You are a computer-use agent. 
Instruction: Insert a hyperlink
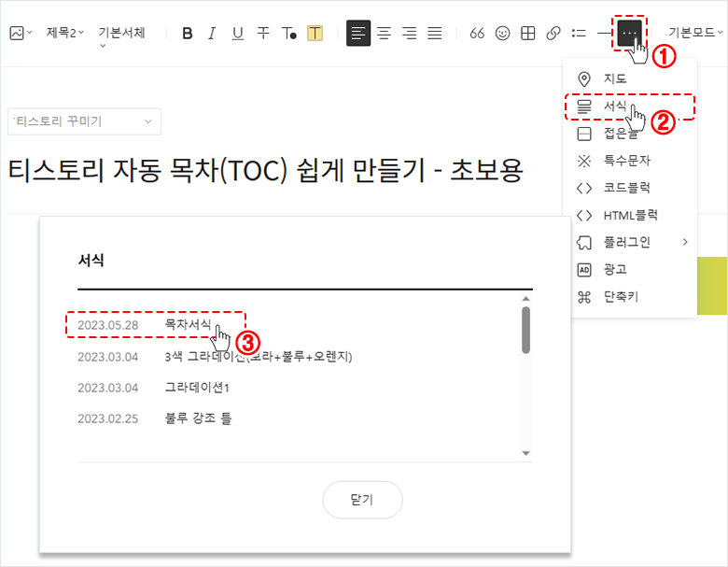pos(553,33)
